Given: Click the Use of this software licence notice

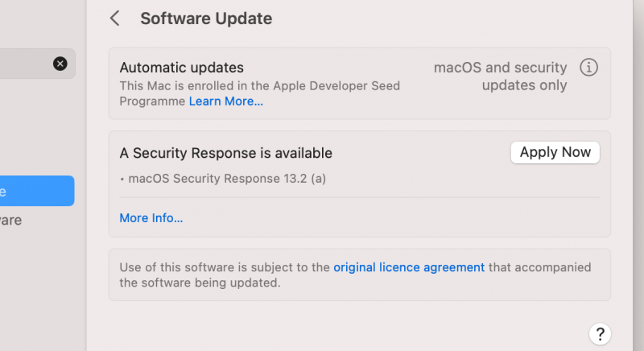Looking at the screenshot, I should click(225, 267).
